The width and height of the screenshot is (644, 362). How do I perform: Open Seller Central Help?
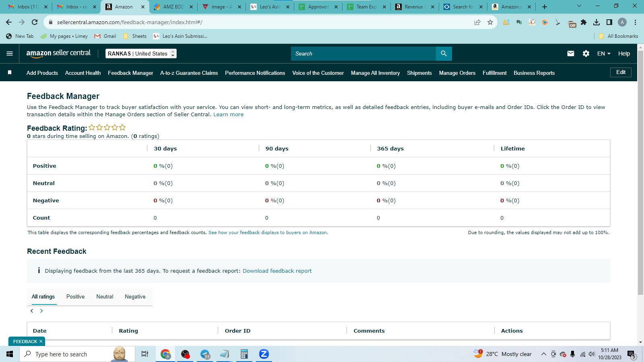(624, 53)
